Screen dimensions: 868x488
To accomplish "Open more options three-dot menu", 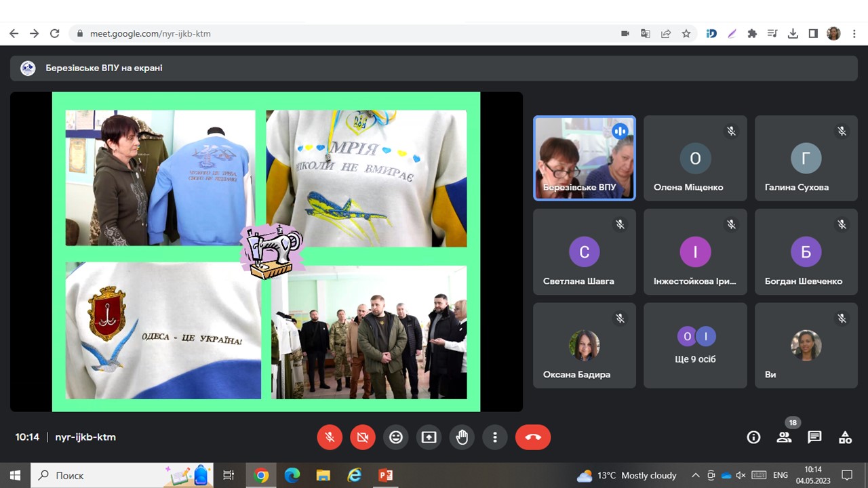I will pos(495,437).
